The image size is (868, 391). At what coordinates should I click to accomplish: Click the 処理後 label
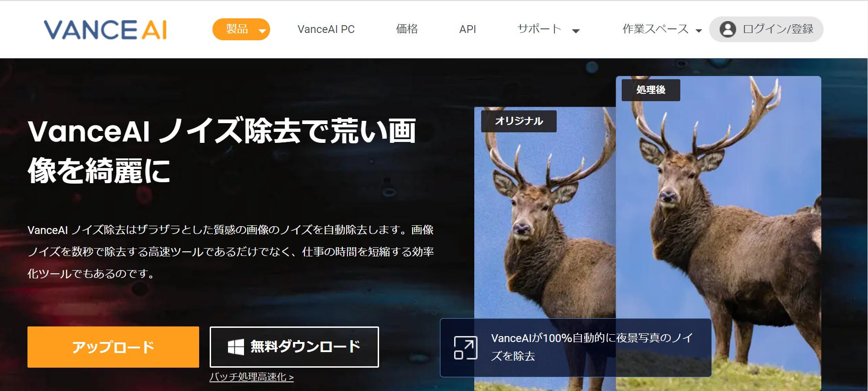pyautogui.click(x=651, y=90)
